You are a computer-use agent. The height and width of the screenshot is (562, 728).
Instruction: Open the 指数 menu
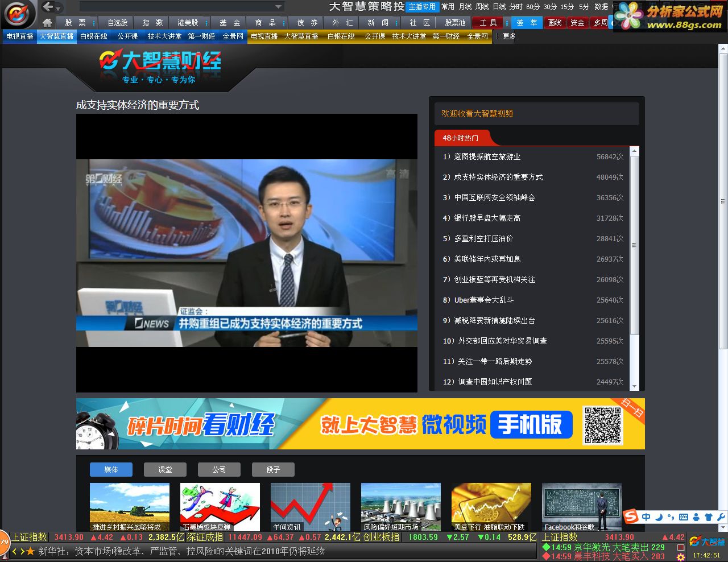tap(152, 23)
